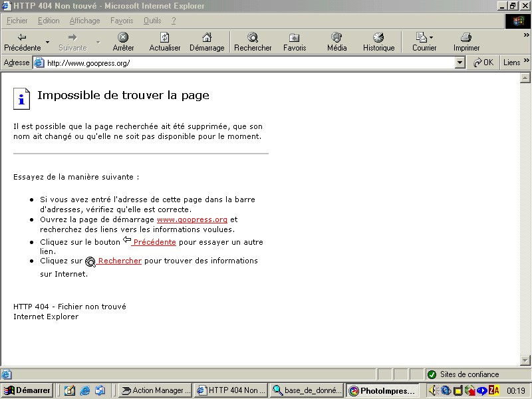Launch the notepad quick launch icon

pyautogui.click(x=69, y=390)
